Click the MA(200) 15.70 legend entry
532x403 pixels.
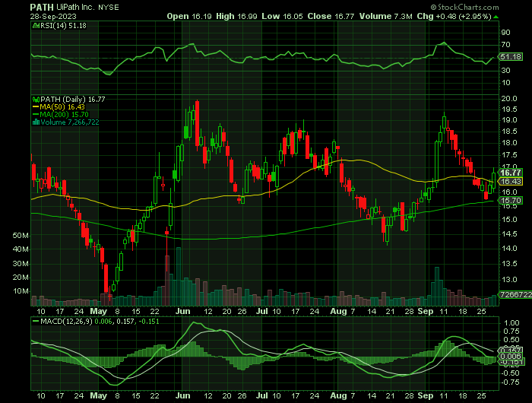(x=64, y=114)
